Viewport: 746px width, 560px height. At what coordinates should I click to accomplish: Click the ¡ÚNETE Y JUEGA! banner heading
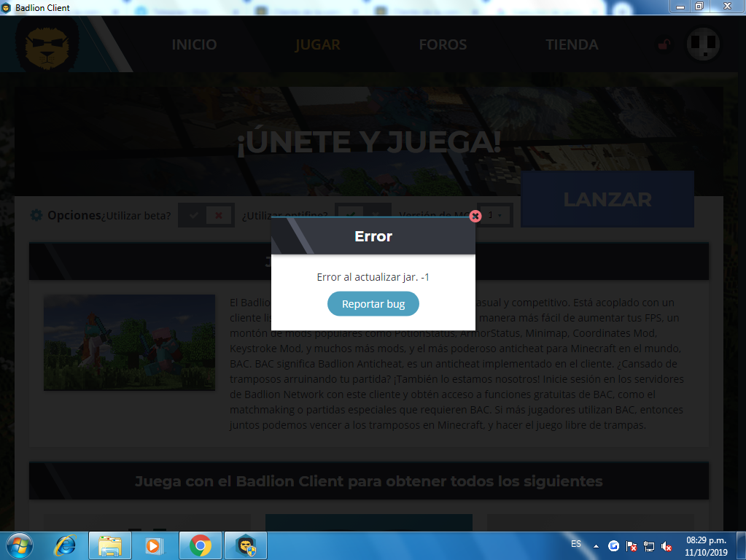pyautogui.click(x=369, y=142)
